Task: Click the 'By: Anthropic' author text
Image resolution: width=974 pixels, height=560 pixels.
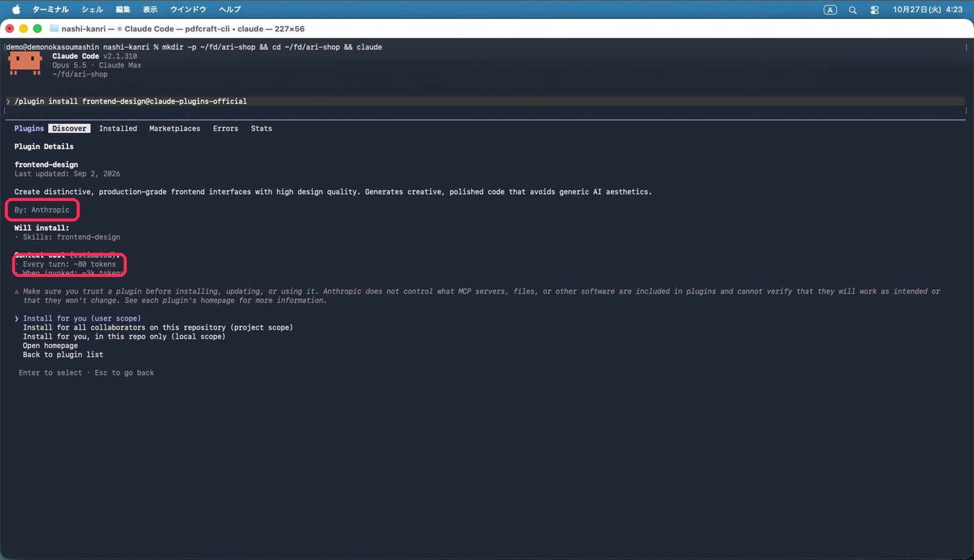Action: 42,210
